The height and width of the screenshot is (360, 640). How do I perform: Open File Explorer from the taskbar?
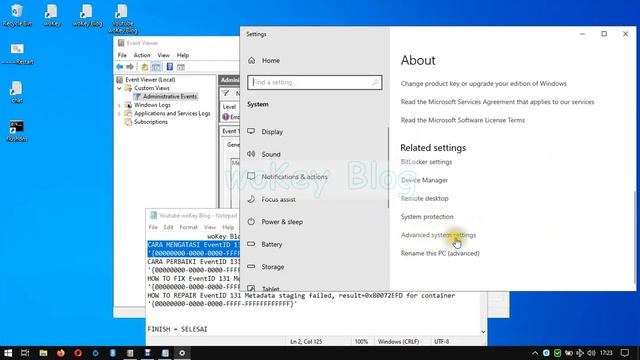point(43,353)
